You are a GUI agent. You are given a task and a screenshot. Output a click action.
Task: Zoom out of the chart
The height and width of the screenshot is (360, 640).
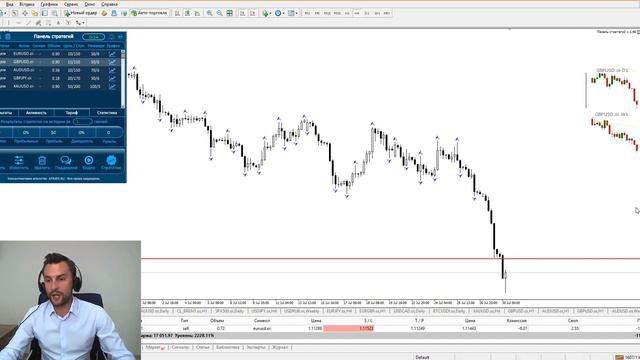220,13
